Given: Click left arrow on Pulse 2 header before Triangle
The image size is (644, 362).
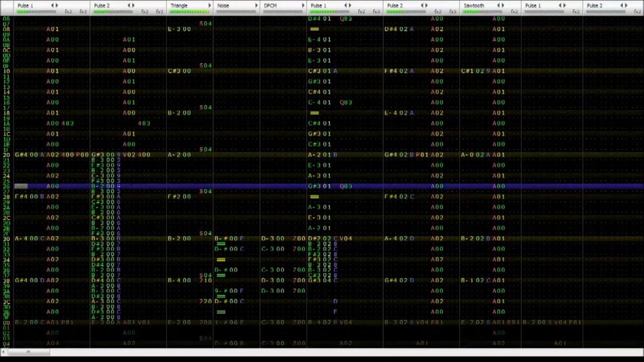Looking at the screenshot, I should [129, 6].
